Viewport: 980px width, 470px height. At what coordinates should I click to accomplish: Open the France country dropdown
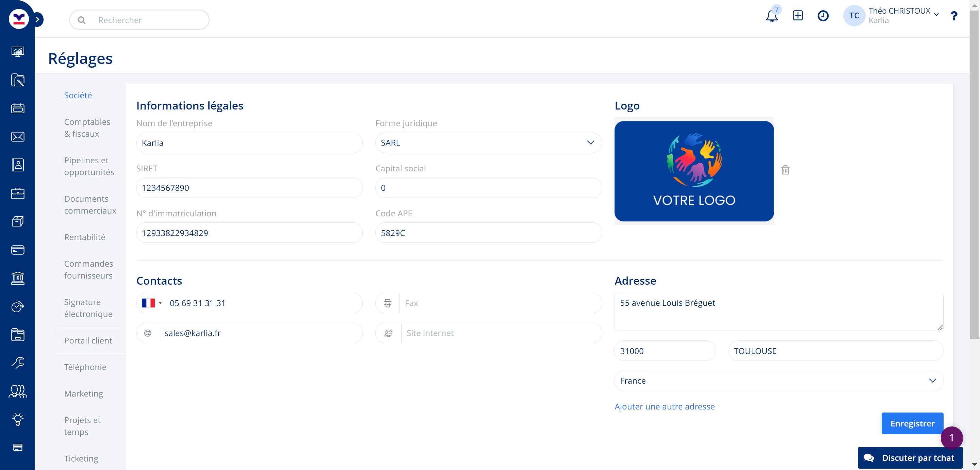tap(778, 381)
